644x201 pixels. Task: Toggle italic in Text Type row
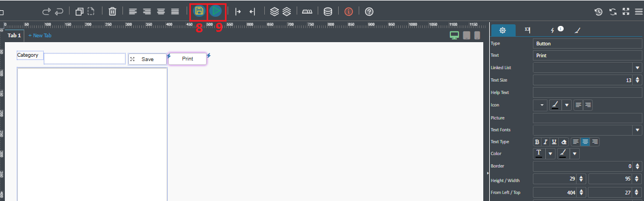coord(545,142)
